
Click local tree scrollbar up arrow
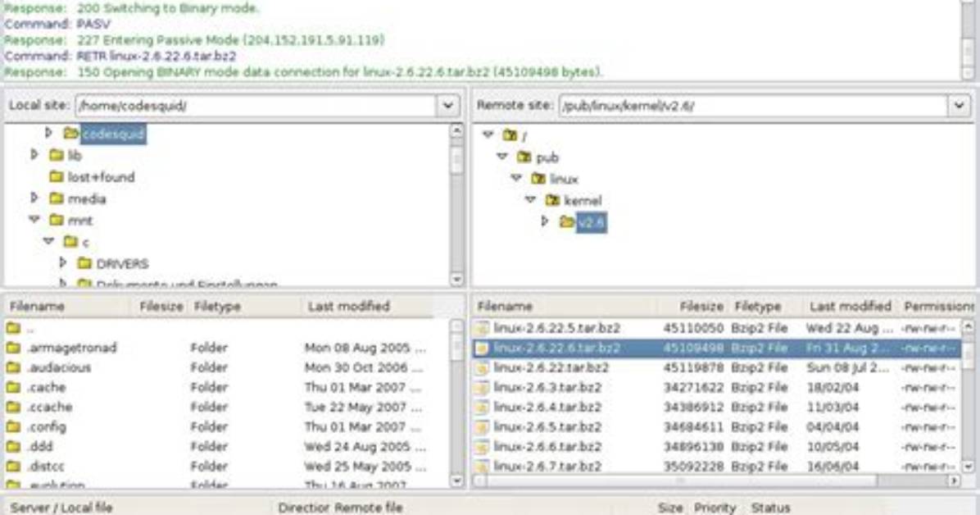pyautogui.click(x=457, y=130)
